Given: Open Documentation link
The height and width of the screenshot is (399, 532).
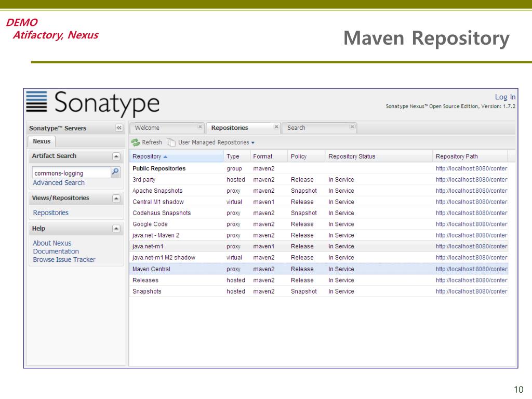Looking at the screenshot, I should click(56, 251).
